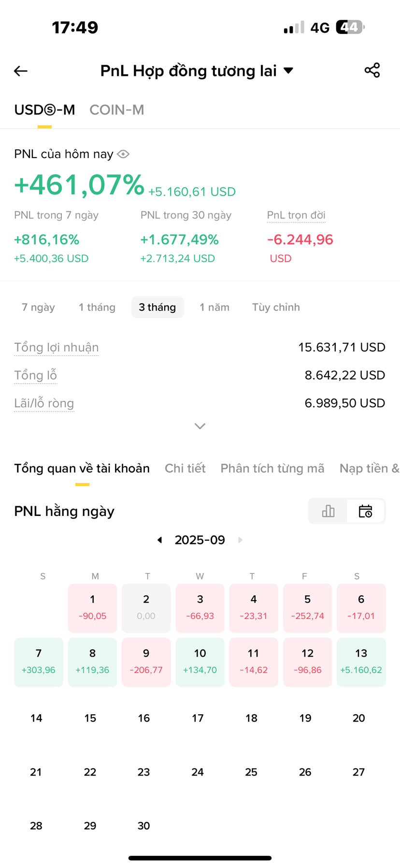Choose the 7 ngày range

click(38, 308)
